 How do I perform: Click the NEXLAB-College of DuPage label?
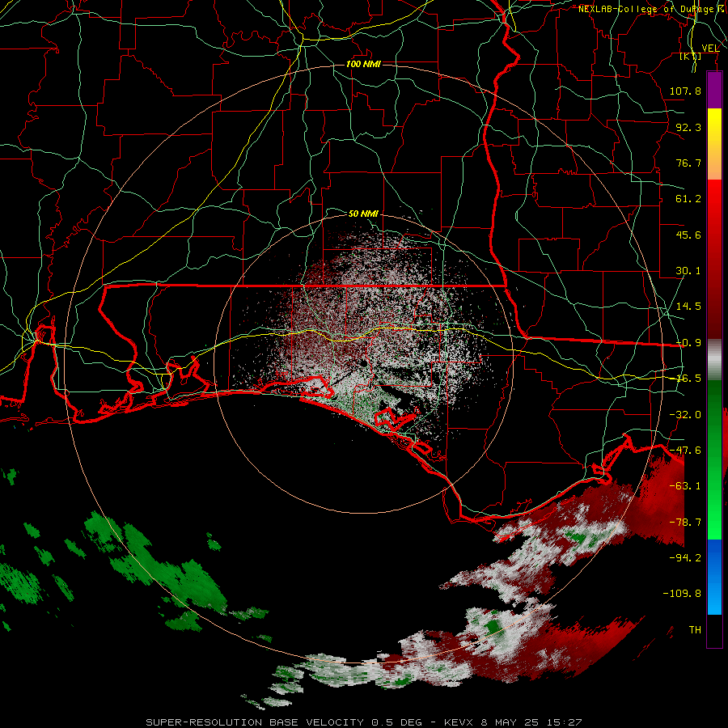point(651,9)
